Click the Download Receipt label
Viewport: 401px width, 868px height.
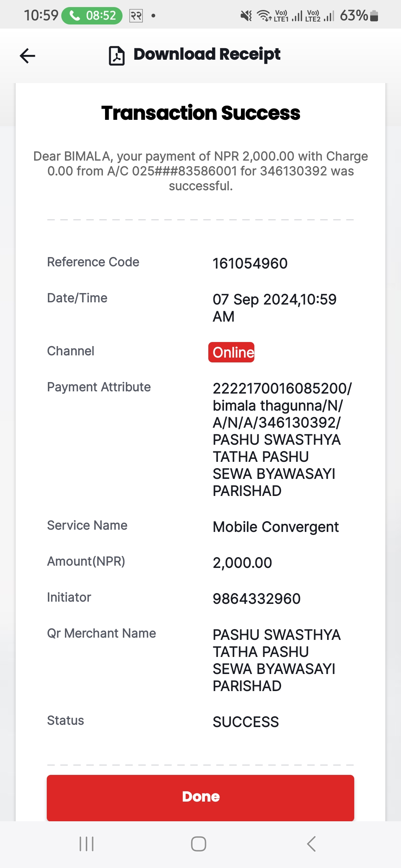tap(207, 54)
